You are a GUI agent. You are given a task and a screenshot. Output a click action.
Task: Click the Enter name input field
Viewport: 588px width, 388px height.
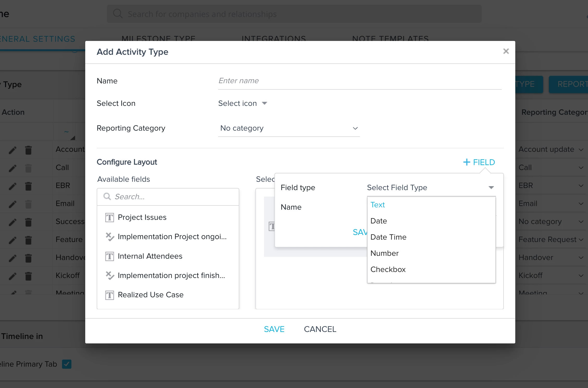point(360,81)
